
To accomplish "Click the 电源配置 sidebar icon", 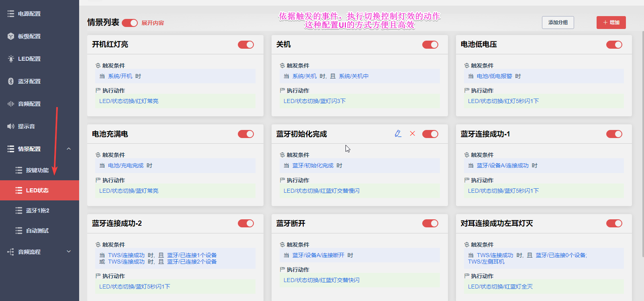I will [11, 14].
